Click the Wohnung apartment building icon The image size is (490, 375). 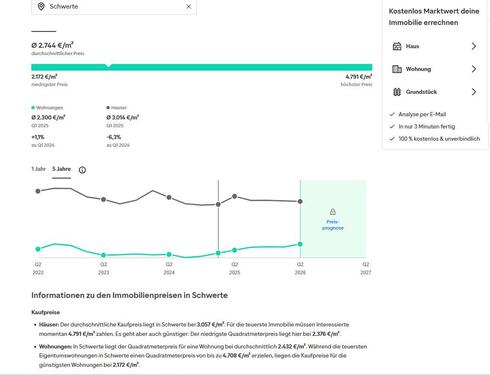coord(397,69)
